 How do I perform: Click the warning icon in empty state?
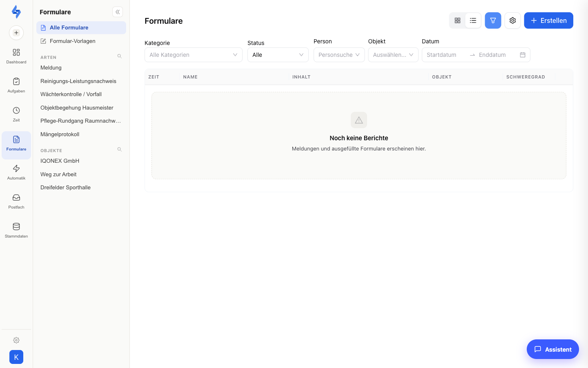(359, 120)
